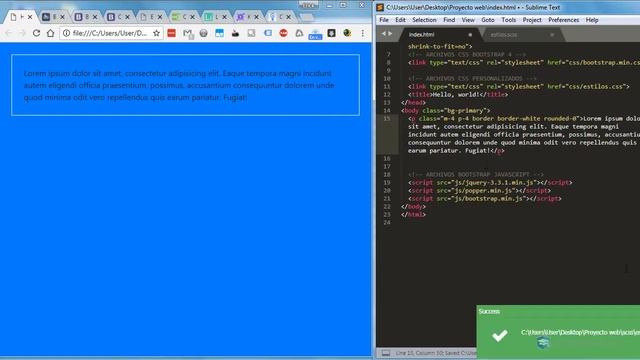Click the green round extension icon
The image size is (640, 360).
pyautogui.click(x=347, y=33)
